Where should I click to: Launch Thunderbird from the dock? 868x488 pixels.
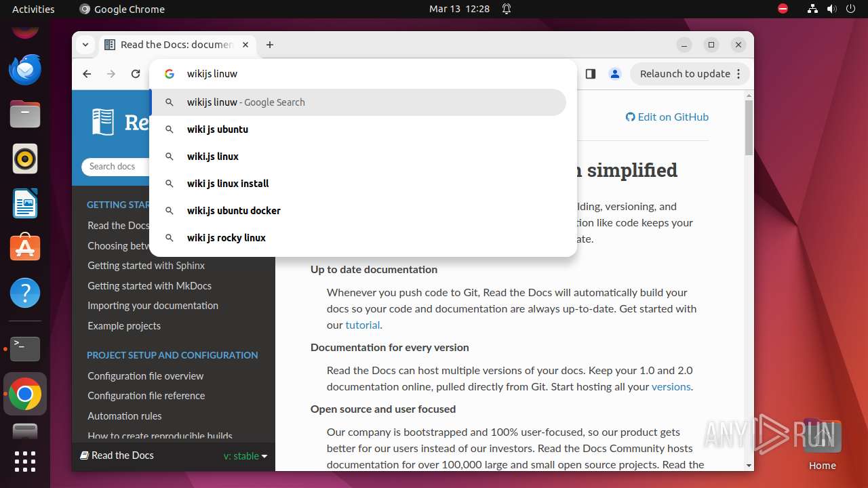point(25,70)
